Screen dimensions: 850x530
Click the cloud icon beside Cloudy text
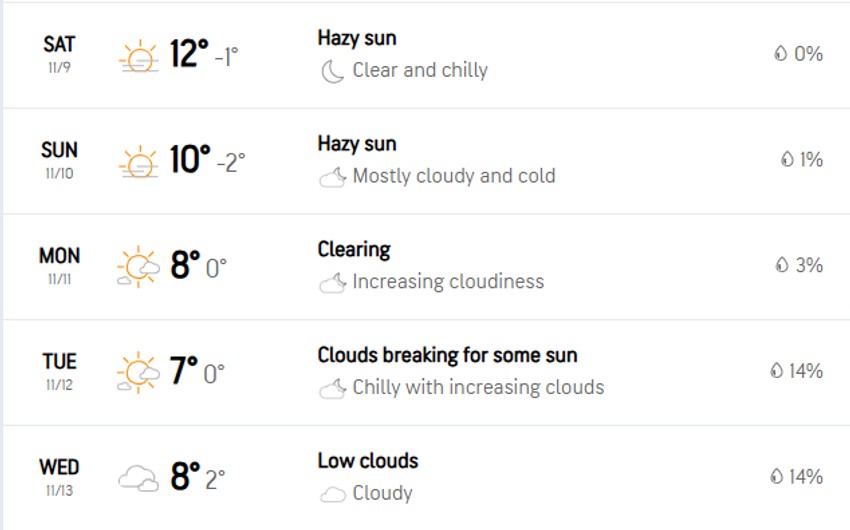[x=332, y=494]
